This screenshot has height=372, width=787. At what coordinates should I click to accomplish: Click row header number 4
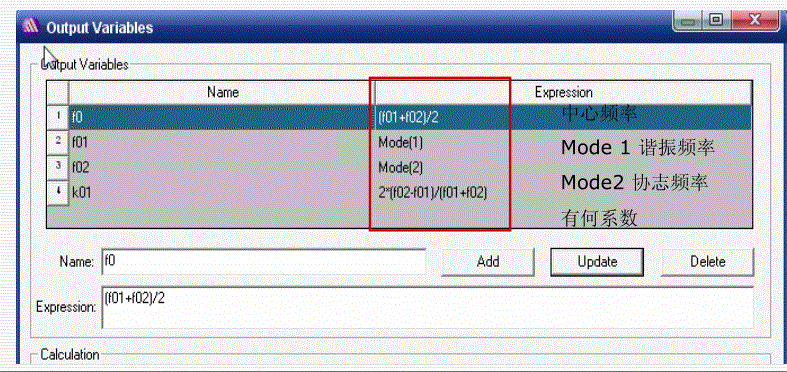click(58, 192)
